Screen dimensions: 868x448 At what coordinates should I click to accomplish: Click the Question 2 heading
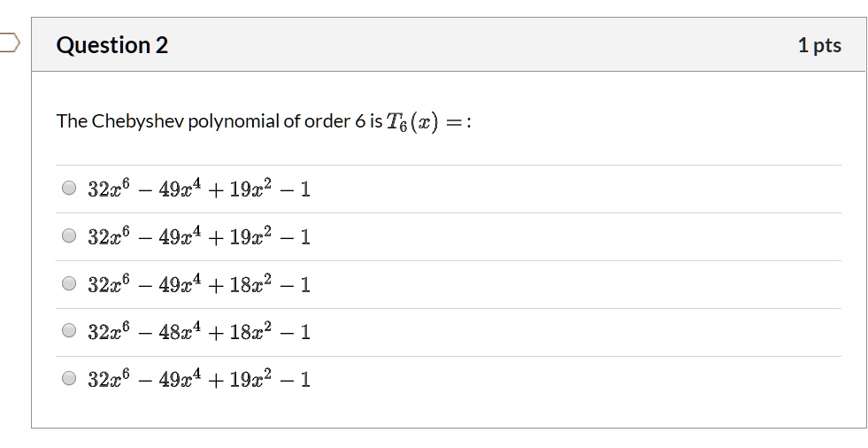[x=111, y=45]
